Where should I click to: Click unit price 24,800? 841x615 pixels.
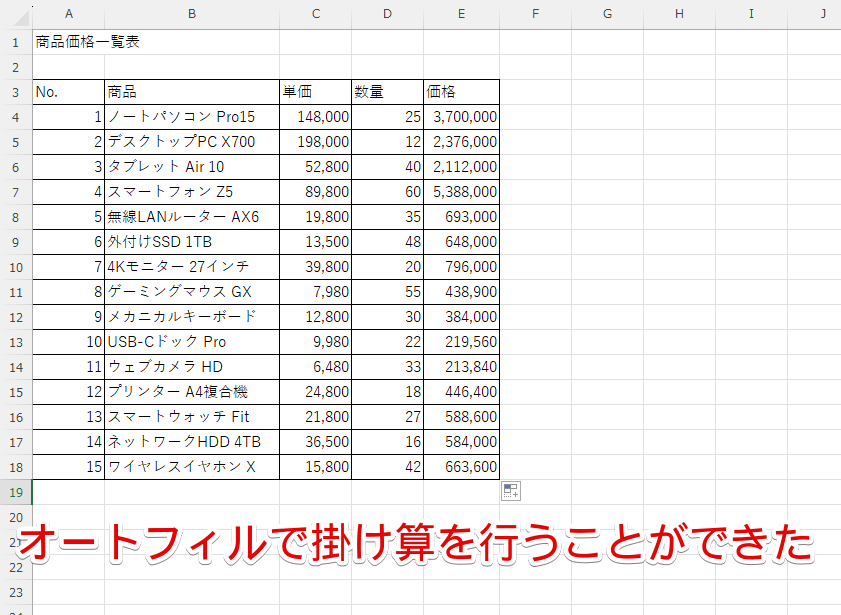click(316, 392)
